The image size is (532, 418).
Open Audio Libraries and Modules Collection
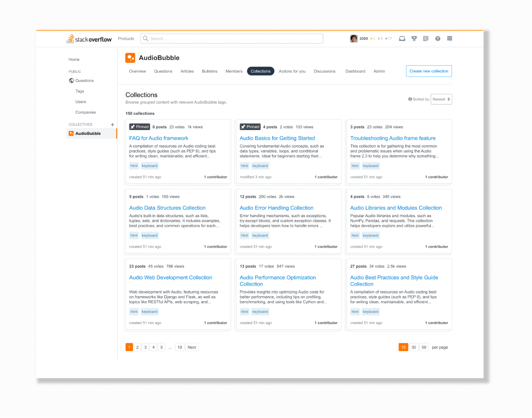click(396, 208)
